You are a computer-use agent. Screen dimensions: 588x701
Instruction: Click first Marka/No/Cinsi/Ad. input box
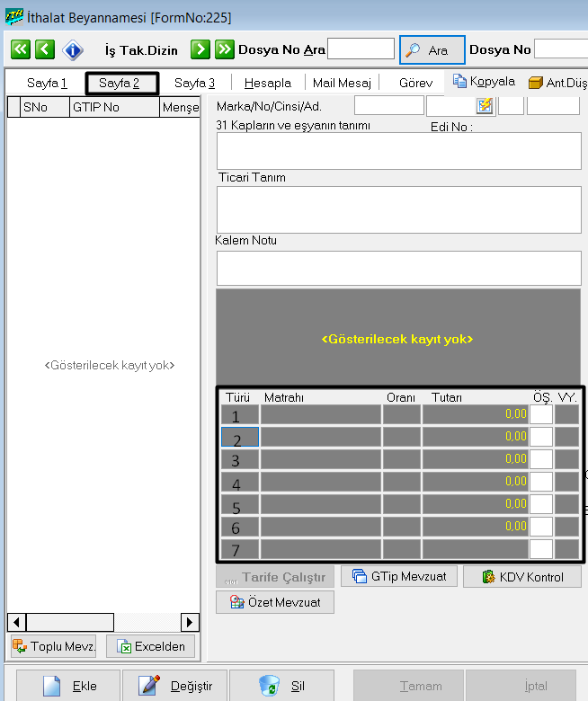click(x=389, y=106)
